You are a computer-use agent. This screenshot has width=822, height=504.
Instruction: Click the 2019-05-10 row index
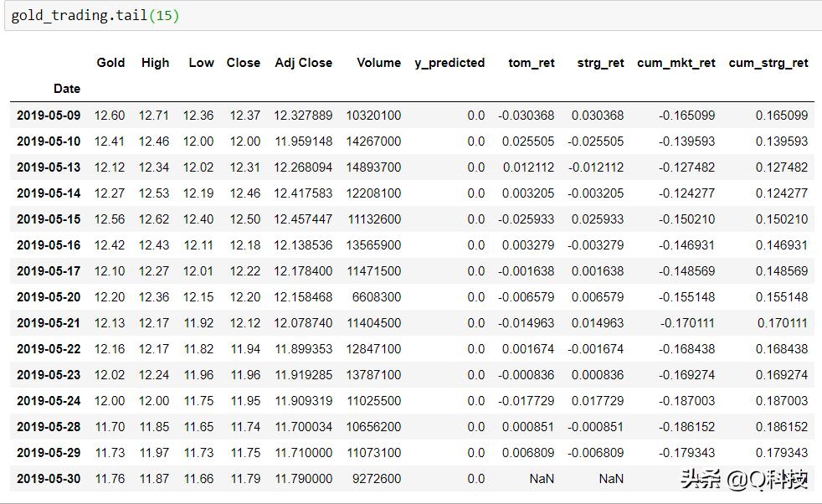pyautogui.click(x=49, y=141)
